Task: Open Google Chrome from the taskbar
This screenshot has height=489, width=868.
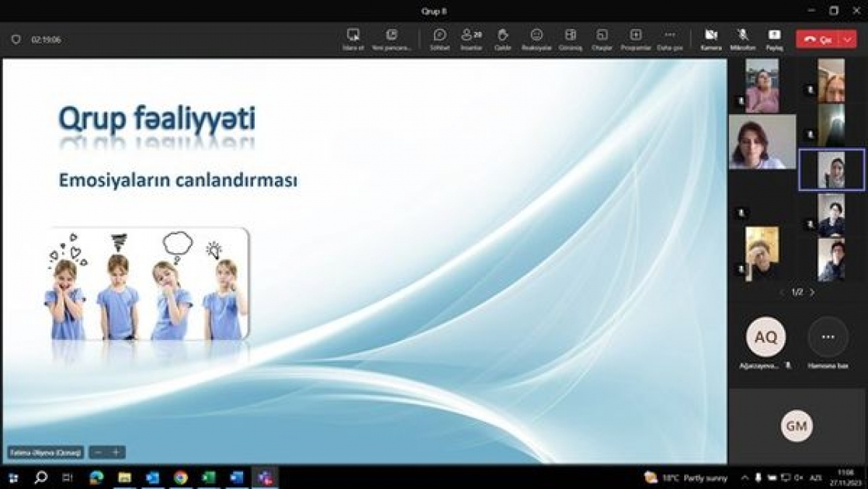Action: pyautogui.click(x=180, y=477)
